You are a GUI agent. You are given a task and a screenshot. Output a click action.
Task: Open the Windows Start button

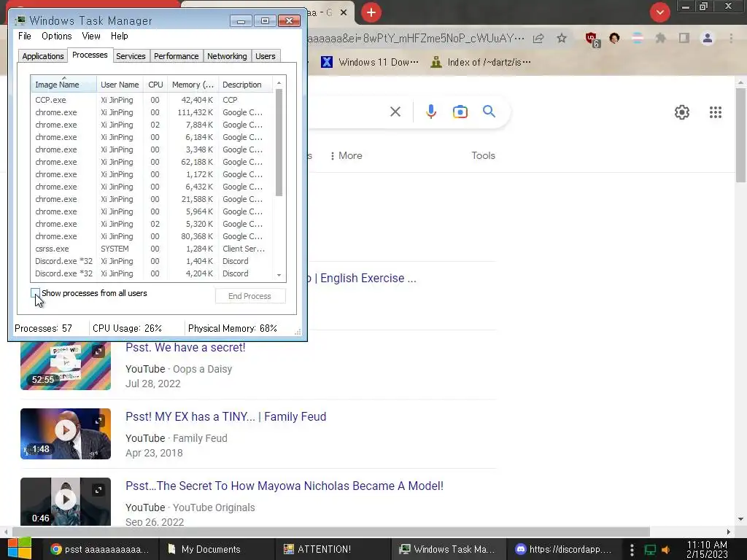click(x=19, y=549)
